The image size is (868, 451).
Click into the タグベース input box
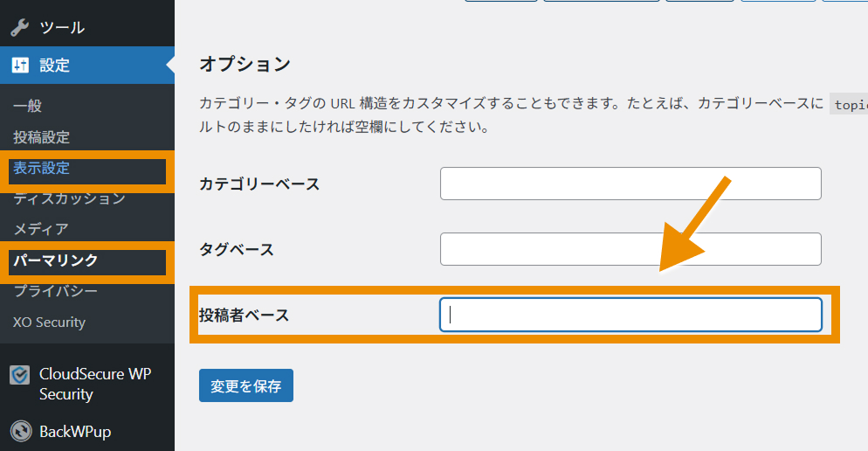point(630,249)
